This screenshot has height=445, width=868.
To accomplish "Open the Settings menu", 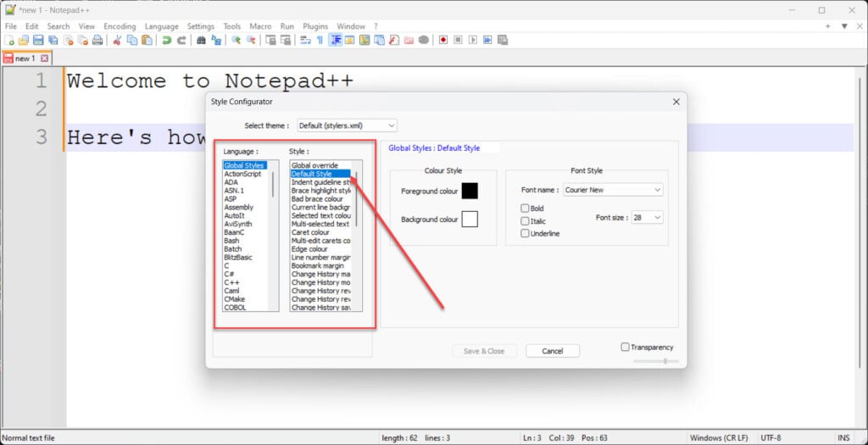I will click(200, 26).
